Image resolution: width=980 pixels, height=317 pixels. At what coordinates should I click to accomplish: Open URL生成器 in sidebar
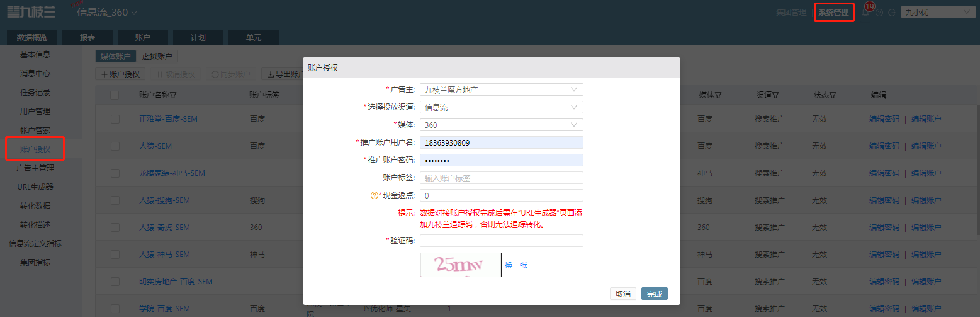(35, 187)
